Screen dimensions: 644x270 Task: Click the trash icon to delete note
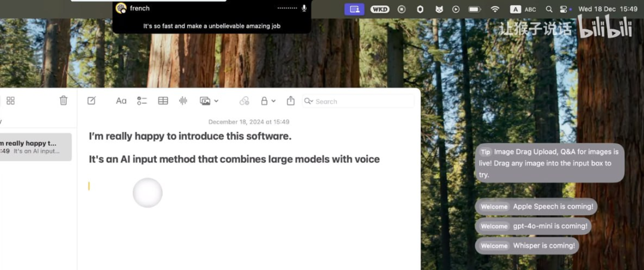click(x=63, y=101)
